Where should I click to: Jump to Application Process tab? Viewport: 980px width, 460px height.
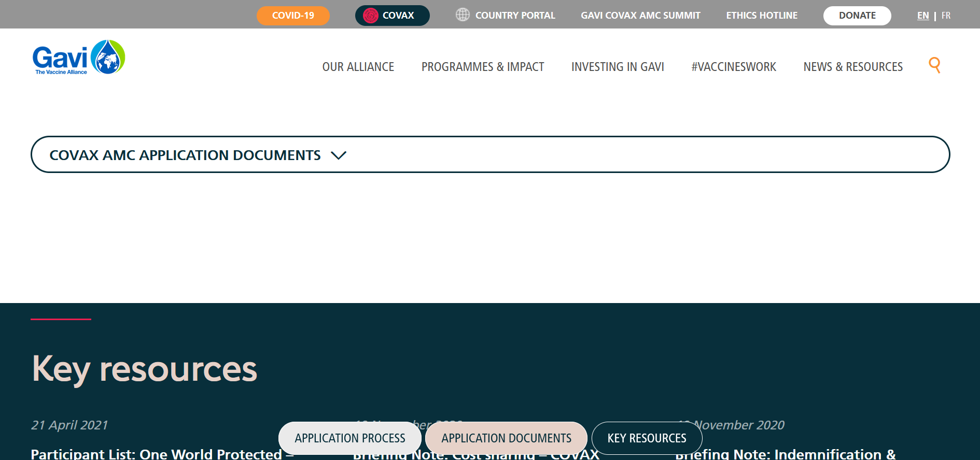click(350, 438)
